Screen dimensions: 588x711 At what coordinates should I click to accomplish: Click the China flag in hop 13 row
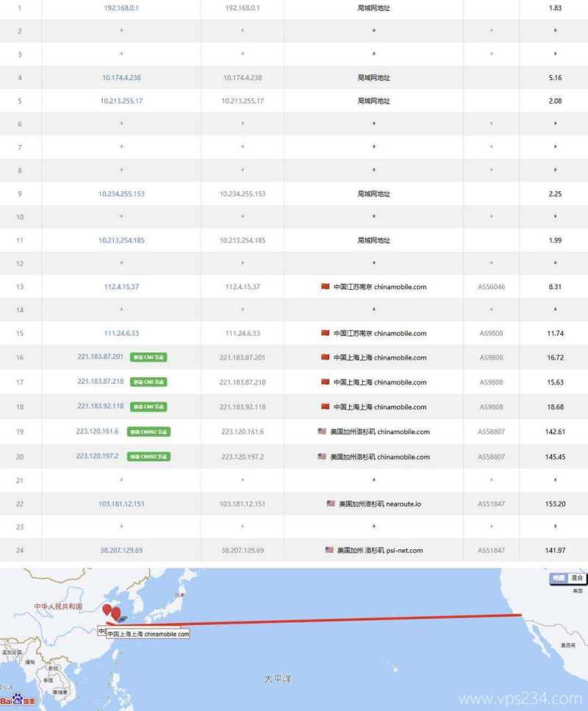325,287
